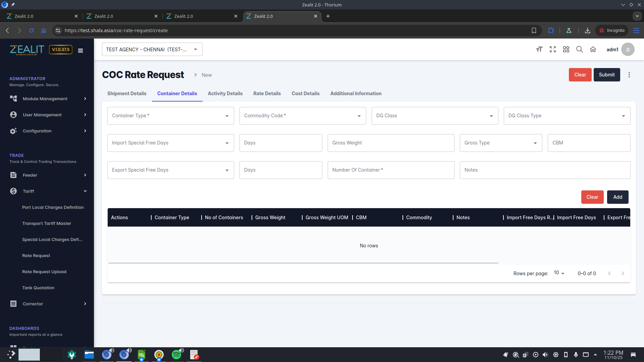
Task: Click the search magnifier icon
Action: click(580, 50)
